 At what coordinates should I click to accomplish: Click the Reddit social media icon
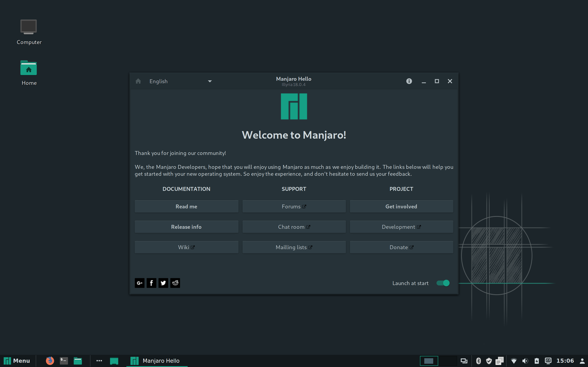point(175,283)
